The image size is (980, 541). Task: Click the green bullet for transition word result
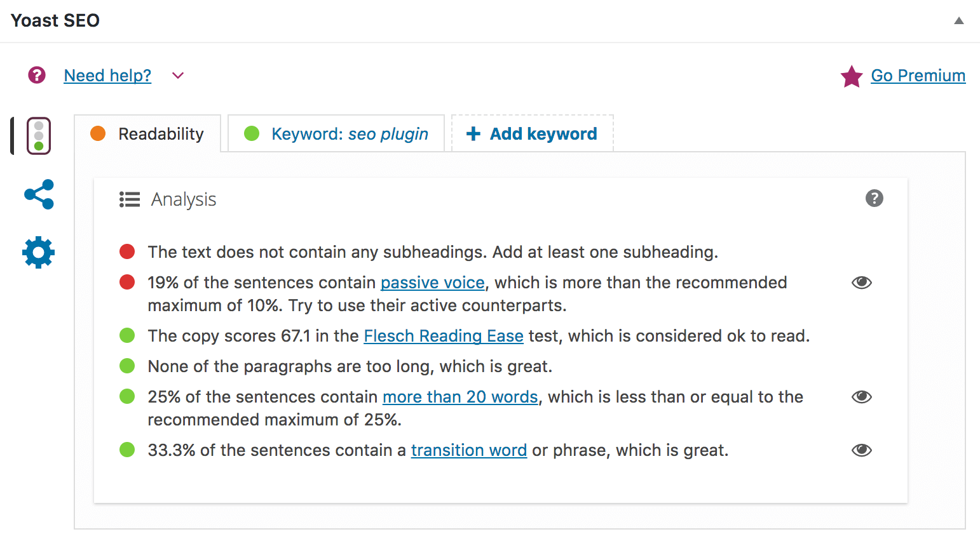point(127,450)
